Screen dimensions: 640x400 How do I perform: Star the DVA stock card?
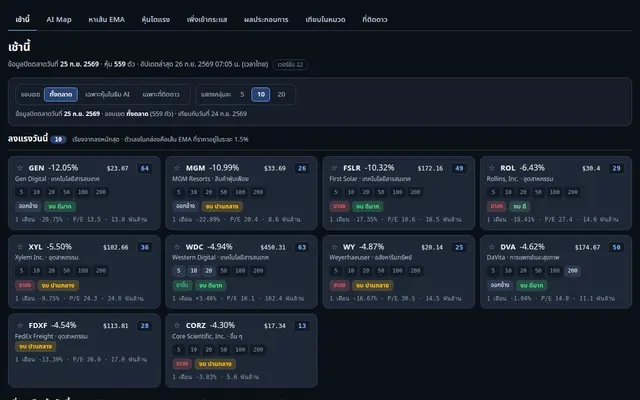click(491, 247)
